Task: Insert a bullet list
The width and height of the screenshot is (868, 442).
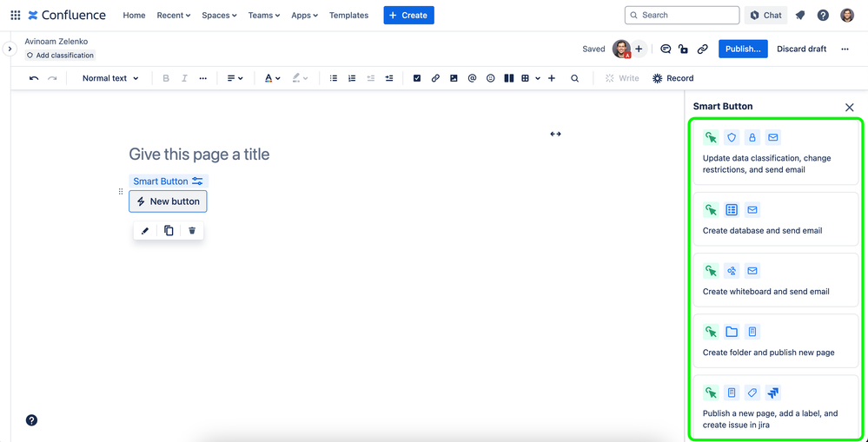Action: point(334,78)
